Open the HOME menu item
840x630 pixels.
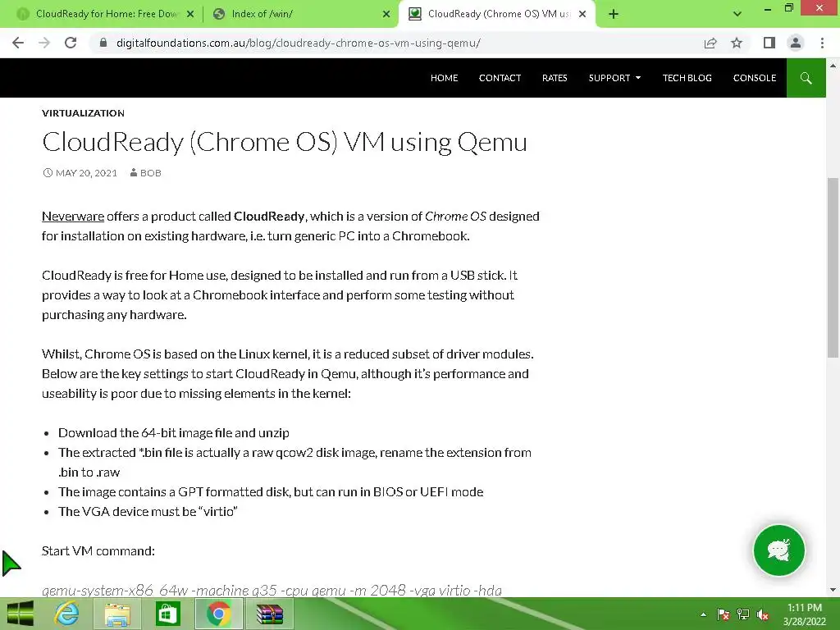pyautogui.click(x=444, y=78)
